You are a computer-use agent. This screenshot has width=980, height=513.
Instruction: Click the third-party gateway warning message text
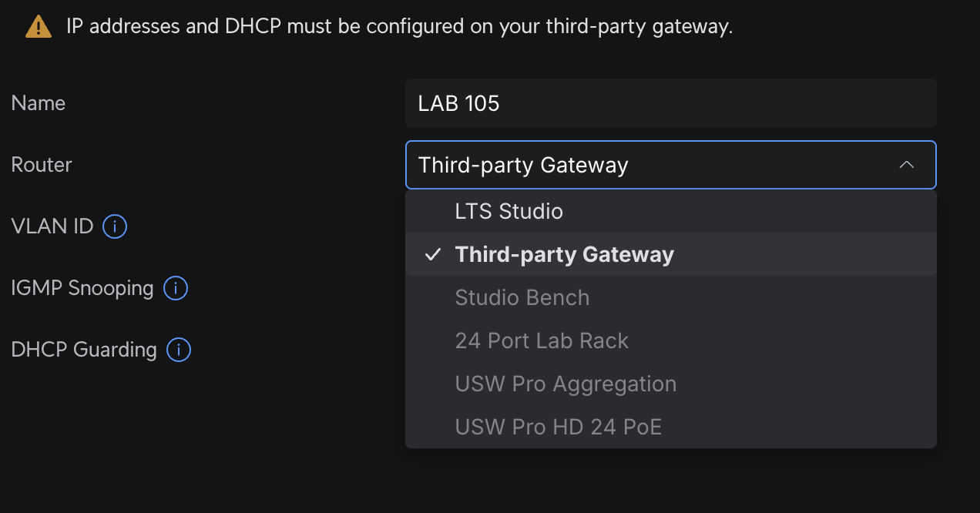399,27
